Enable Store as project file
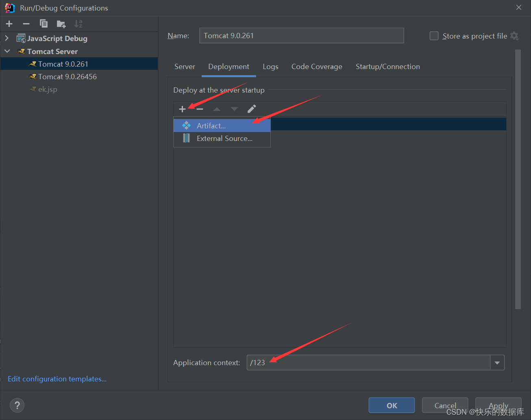This screenshot has width=531, height=420. pyautogui.click(x=434, y=36)
